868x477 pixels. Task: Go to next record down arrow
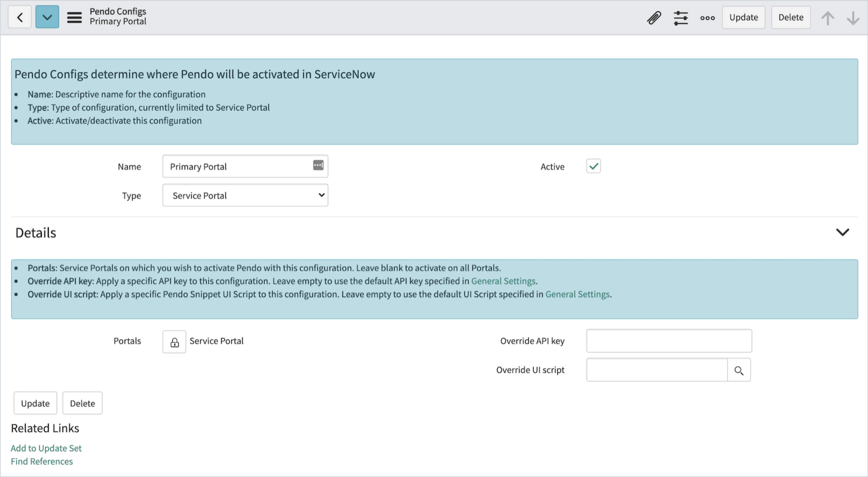pos(853,18)
